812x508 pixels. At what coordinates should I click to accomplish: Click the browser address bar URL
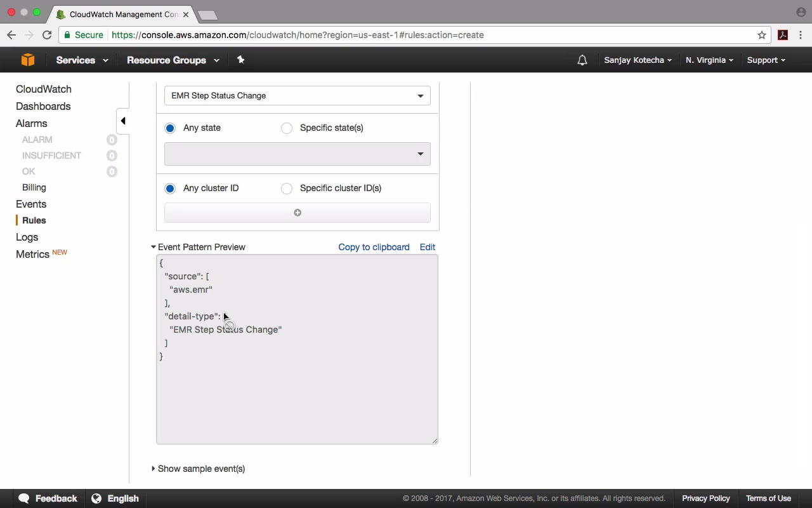[298, 35]
